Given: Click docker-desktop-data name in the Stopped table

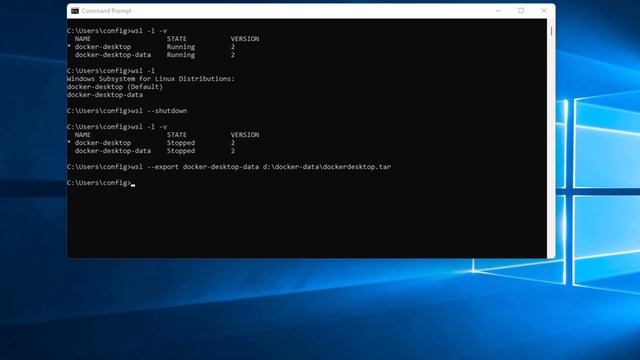Looking at the screenshot, I should (x=113, y=151).
